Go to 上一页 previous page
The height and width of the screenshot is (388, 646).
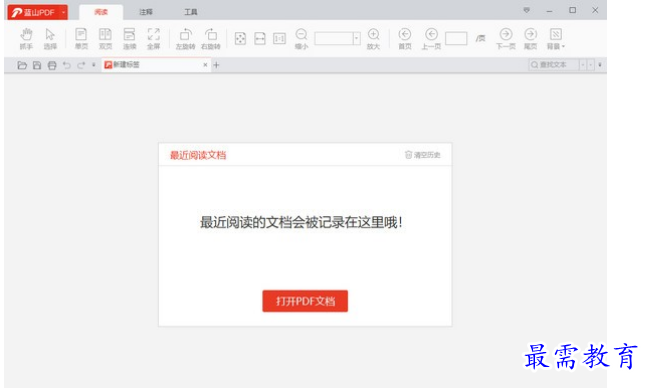pos(431,39)
